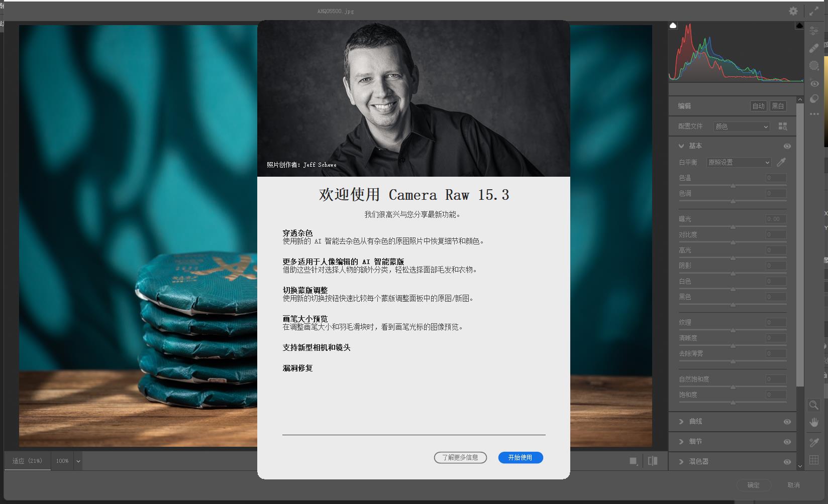This screenshot has height=504, width=828.
Task: Open the 白平衡 原照设置 dropdown
Action: pos(739,162)
